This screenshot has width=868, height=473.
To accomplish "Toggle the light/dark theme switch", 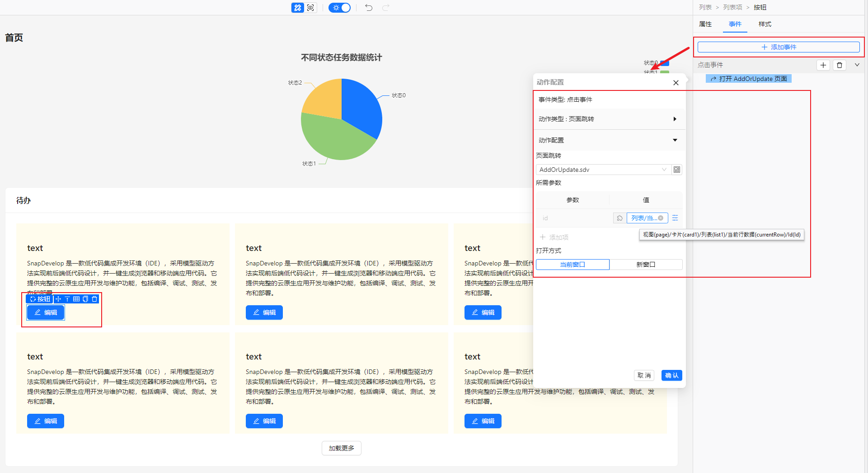I will [x=340, y=8].
